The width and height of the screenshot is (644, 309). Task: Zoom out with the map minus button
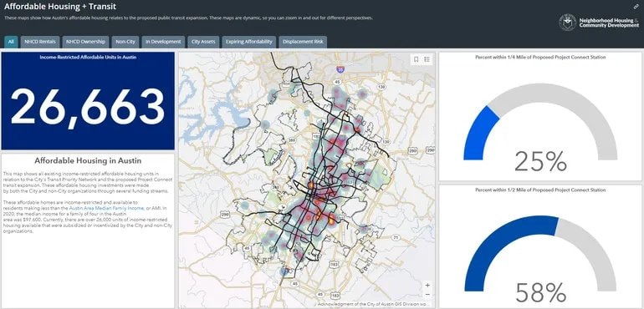427,295
